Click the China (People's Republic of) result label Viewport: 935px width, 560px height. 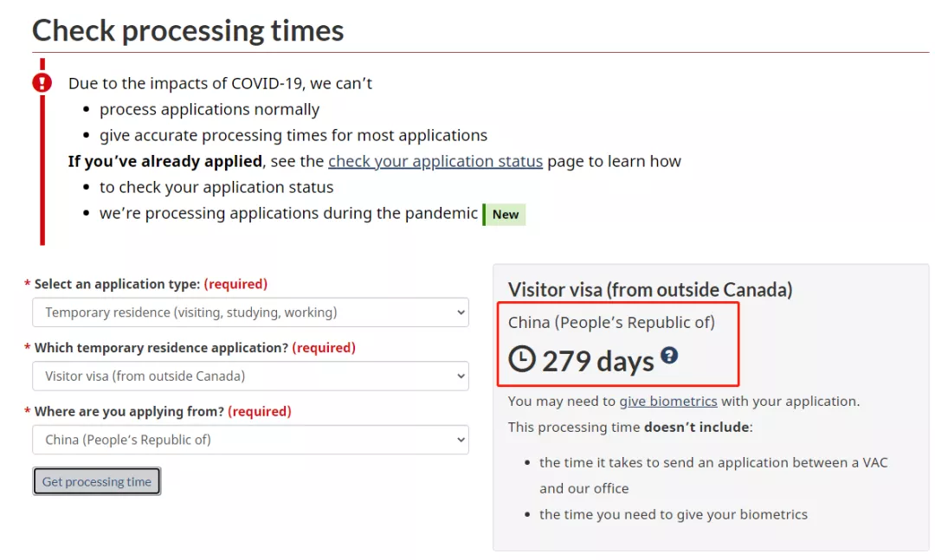click(611, 323)
